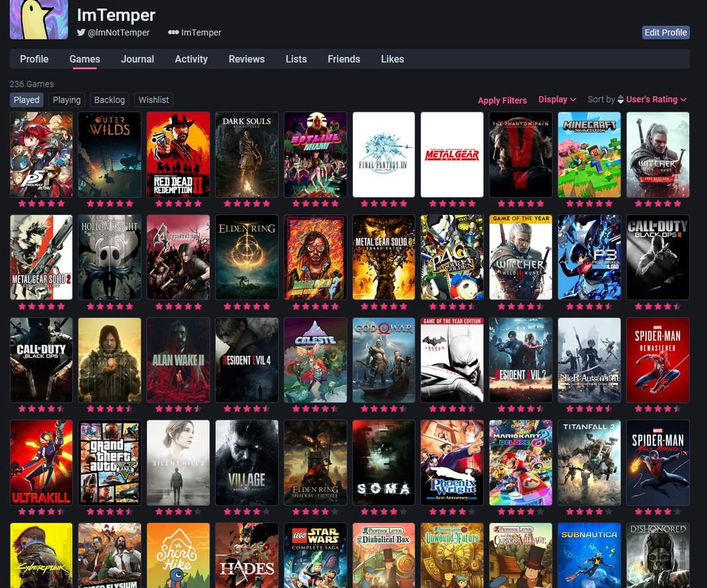Open the Resident Evil 2 cover
707x588 pixels.
coord(521,360)
